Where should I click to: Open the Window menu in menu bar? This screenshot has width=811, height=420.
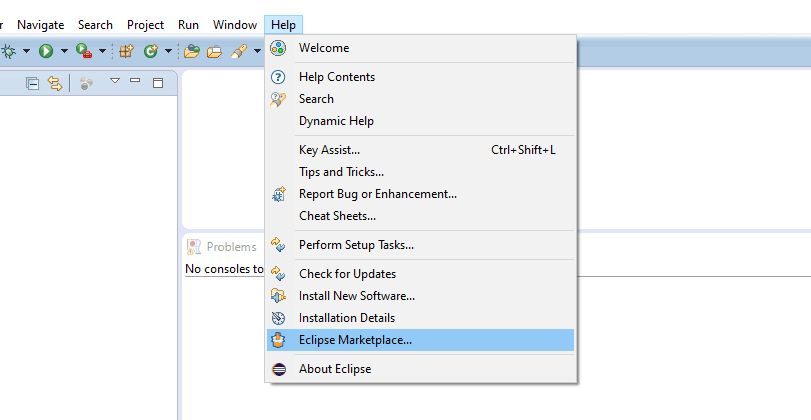235,24
